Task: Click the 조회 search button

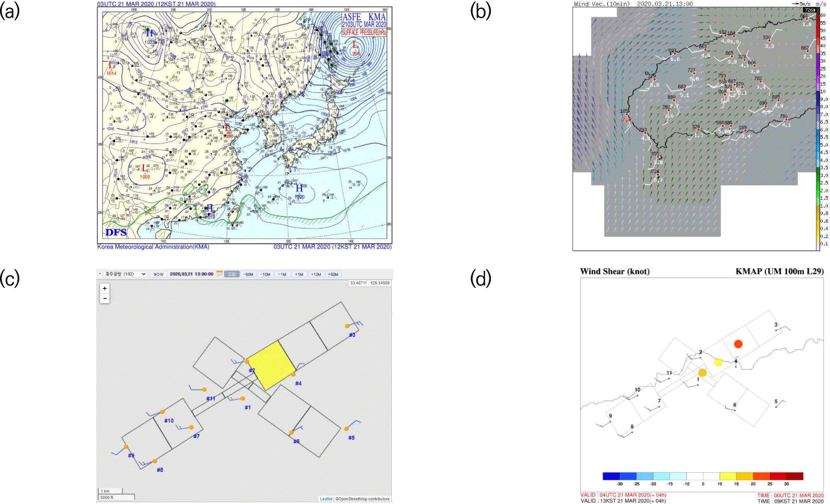Action: (232, 274)
